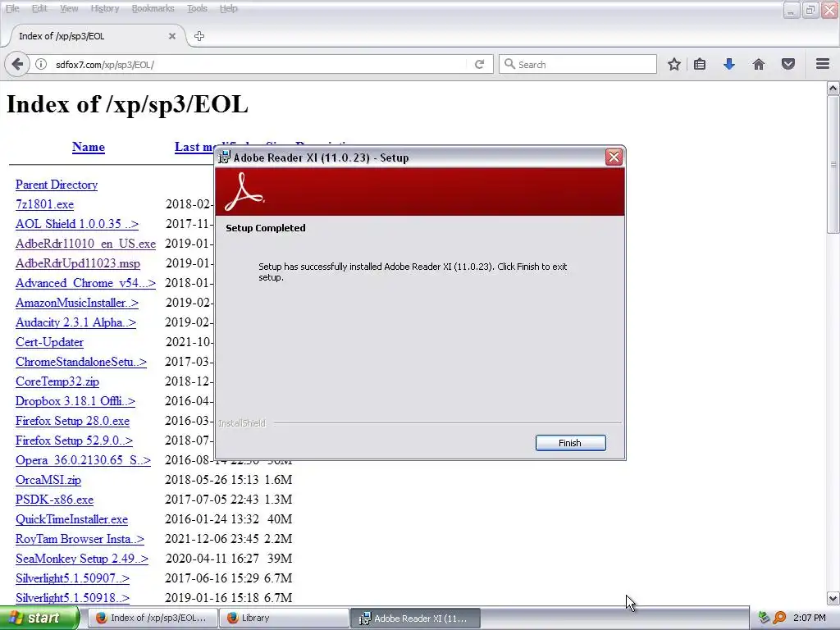Close the Index of /xp/sp3/EOL tab
Screen dimensions: 840x630
click(172, 36)
